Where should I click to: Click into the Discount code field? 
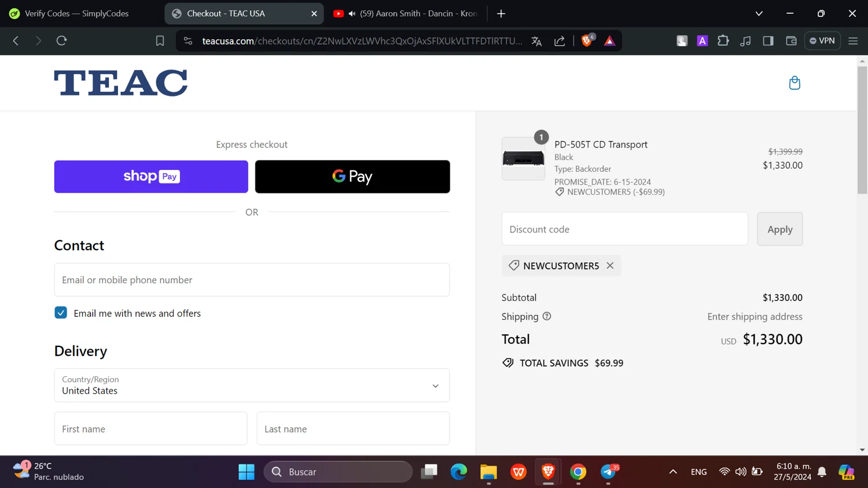[624, 229]
